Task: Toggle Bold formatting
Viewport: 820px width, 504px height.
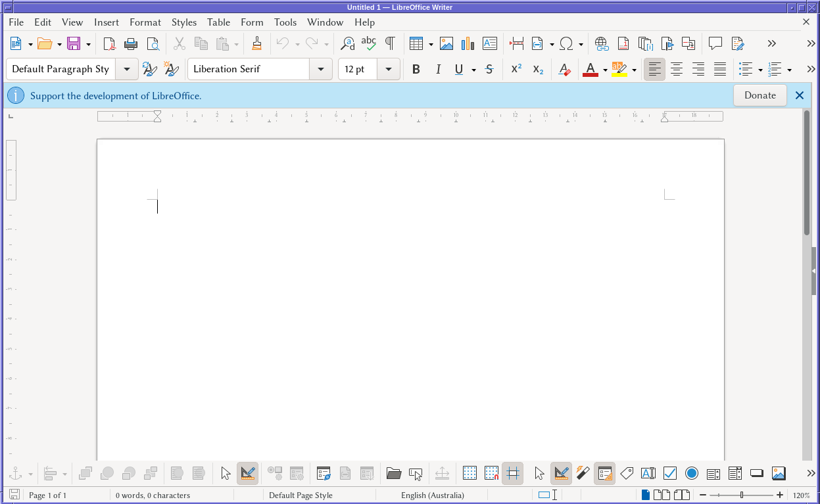Action: point(416,70)
